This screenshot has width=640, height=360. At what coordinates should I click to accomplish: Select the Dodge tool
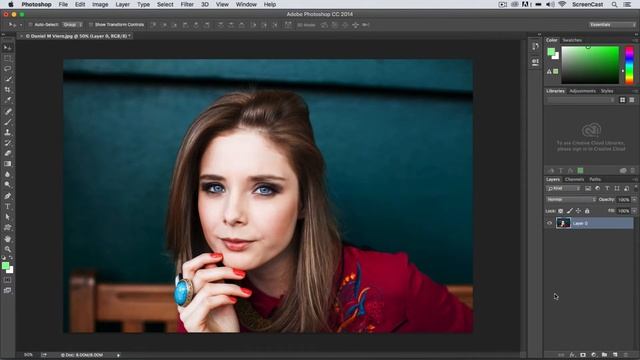tap(7, 185)
